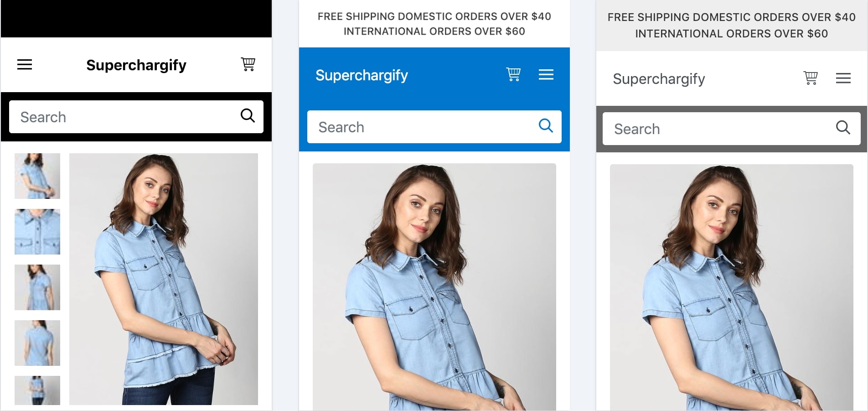
Task: Click the cart icon beside the bold black logo
Action: point(248,64)
